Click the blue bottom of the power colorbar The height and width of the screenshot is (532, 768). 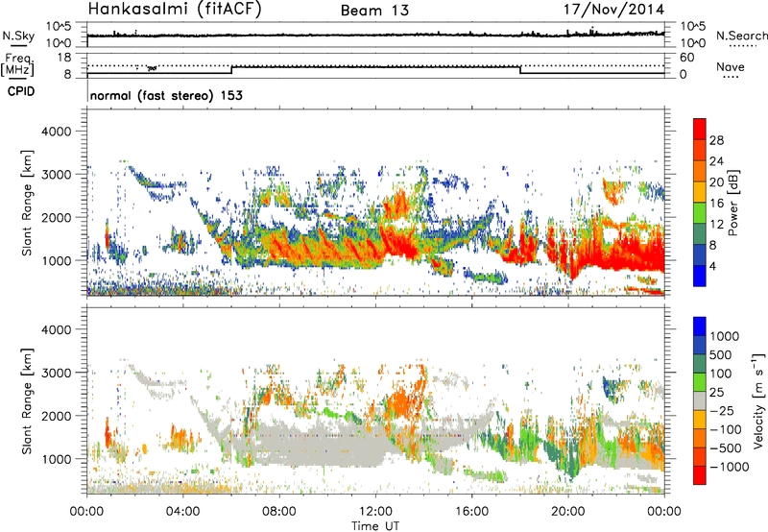[x=700, y=276]
